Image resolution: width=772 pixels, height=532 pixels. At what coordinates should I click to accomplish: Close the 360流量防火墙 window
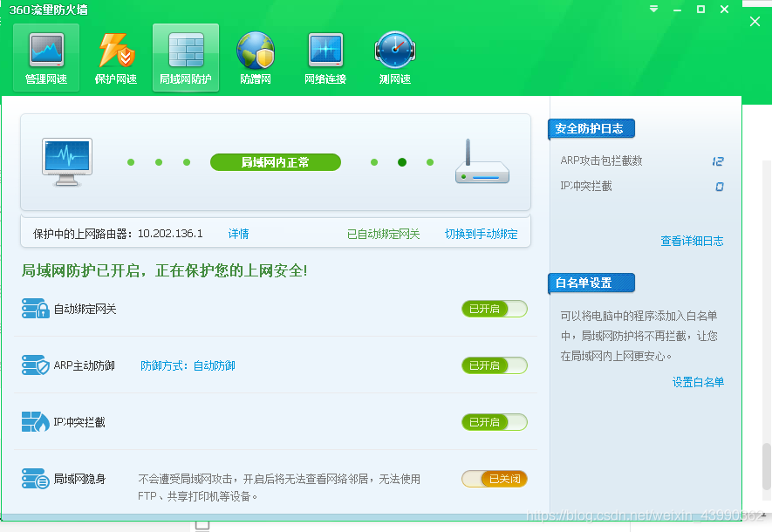click(724, 9)
